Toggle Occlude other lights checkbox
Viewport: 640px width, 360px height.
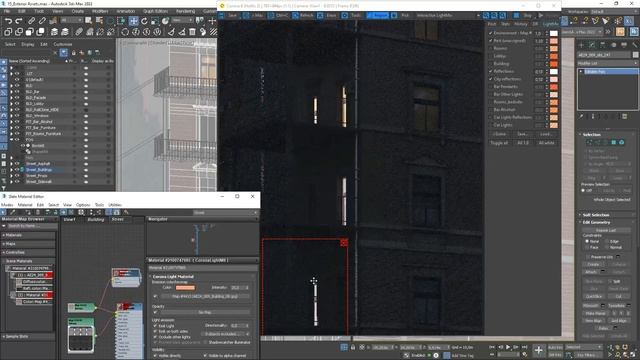pos(155,337)
